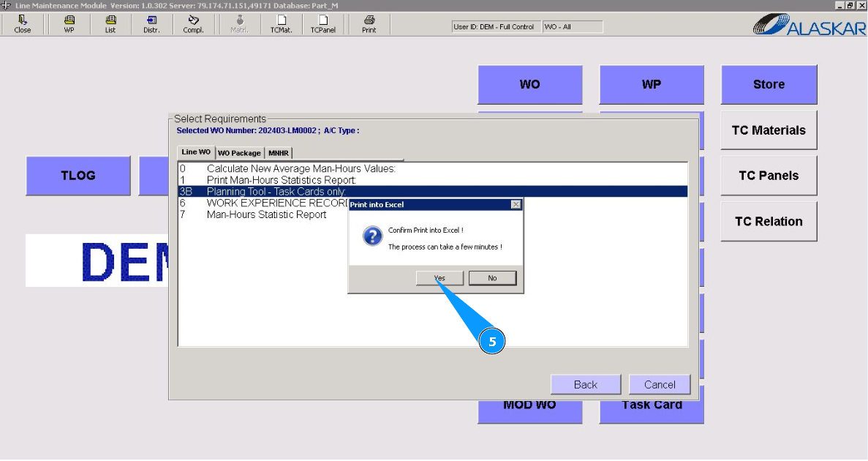Open the WP module button
The height and width of the screenshot is (461, 868).
(652, 84)
